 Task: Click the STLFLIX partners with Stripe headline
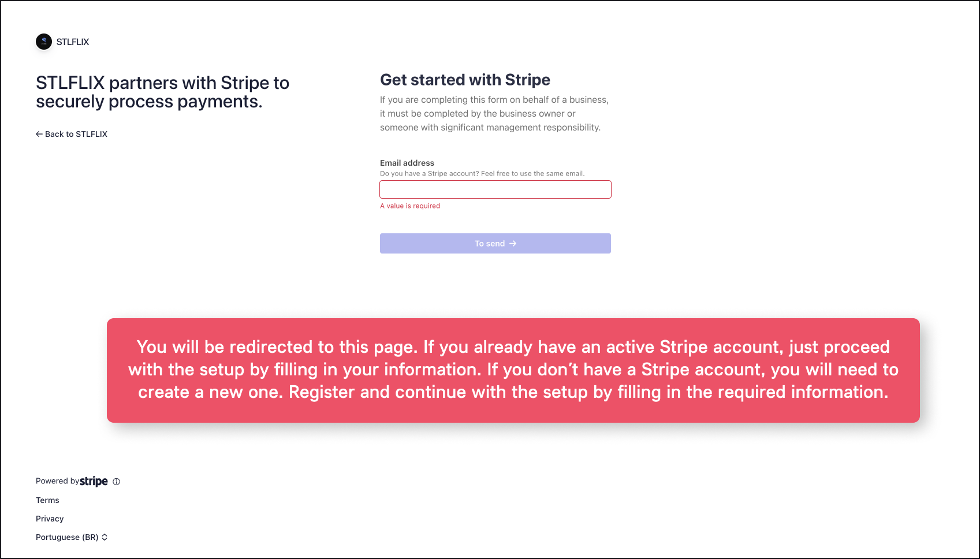pyautogui.click(x=162, y=91)
